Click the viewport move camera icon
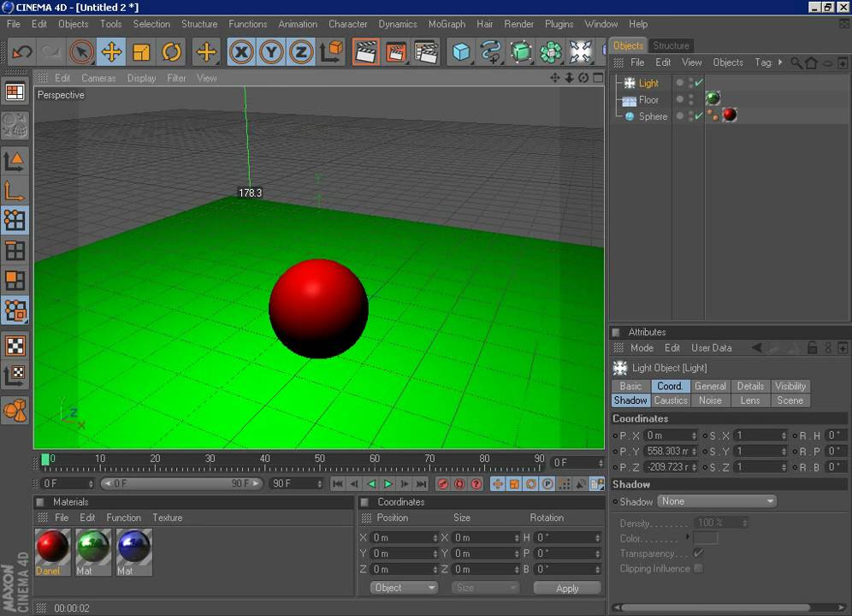 coord(555,78)
